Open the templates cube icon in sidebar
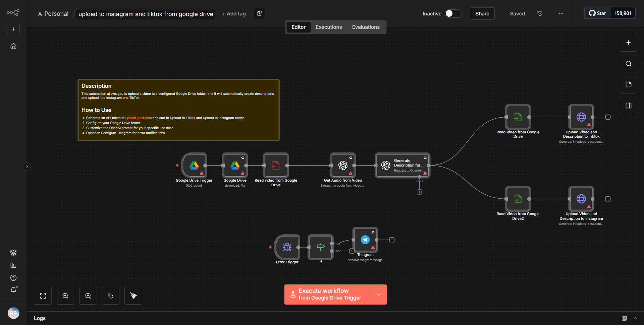Viewport: 644px width, 325px height. (x=13, y=252)
